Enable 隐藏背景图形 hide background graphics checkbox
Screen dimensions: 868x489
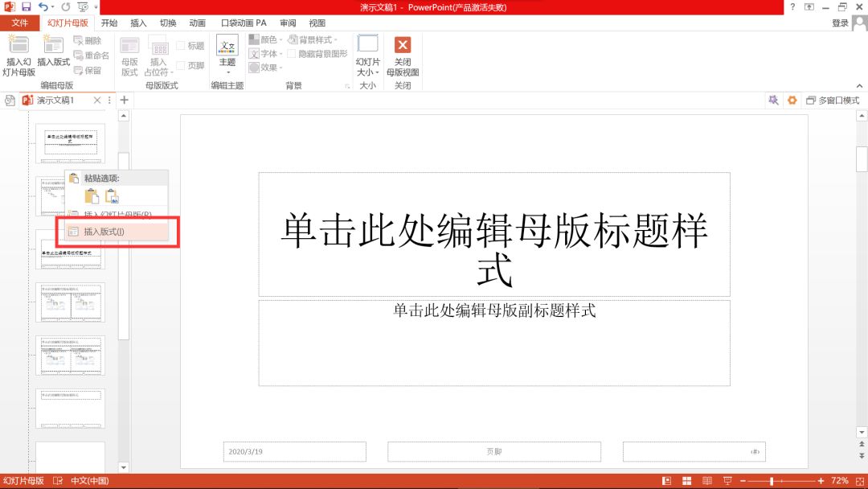coord(292,54)
